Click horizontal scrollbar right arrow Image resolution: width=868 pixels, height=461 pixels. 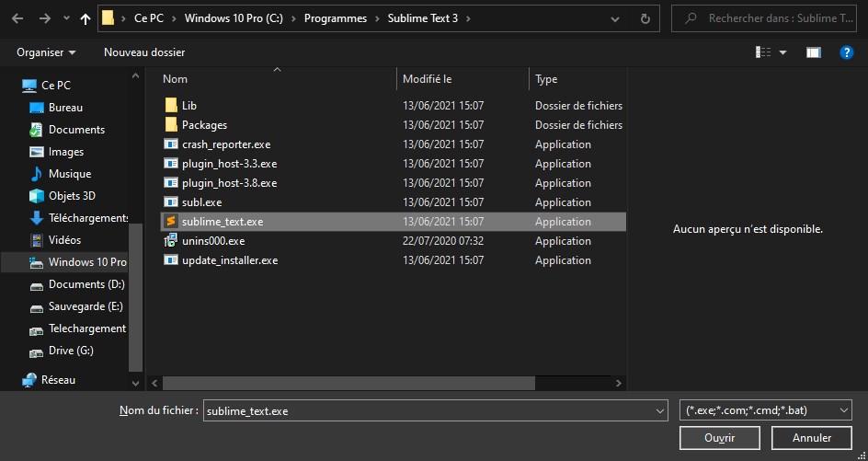pos(618,383)
